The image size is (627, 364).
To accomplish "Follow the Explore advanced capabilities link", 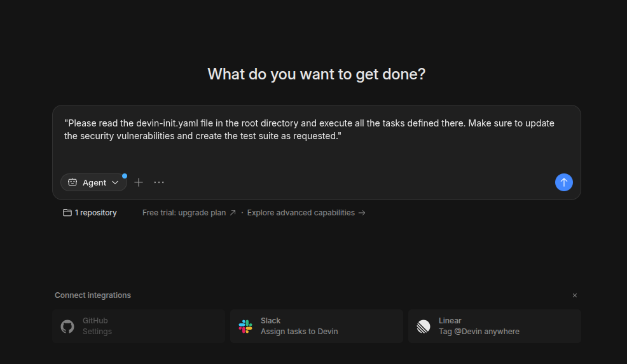I will point(306,213).
